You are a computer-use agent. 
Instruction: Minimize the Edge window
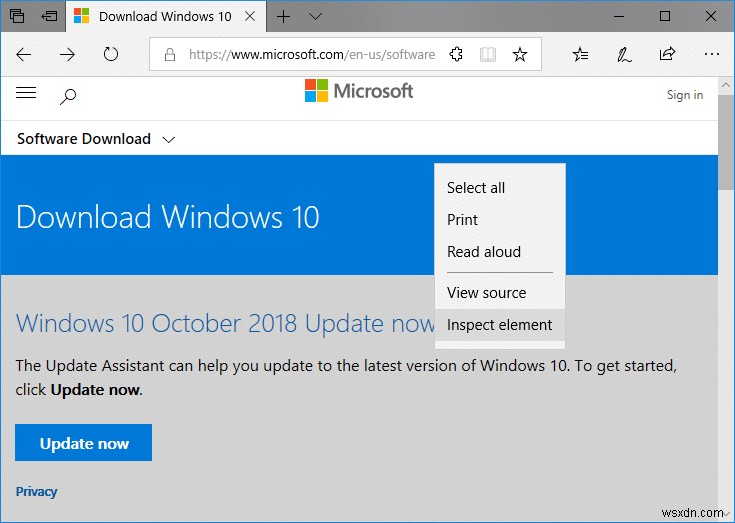(x=619, y=16)
